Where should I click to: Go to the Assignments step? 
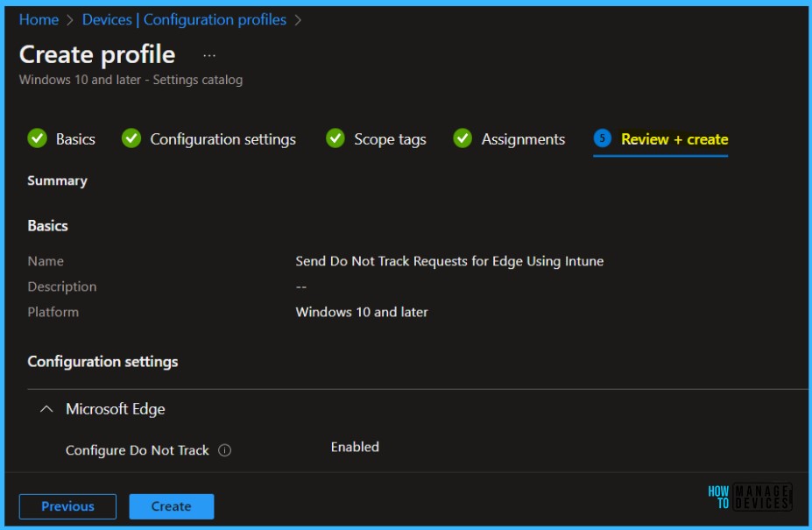pyautogui.click(x=523, y=138)
